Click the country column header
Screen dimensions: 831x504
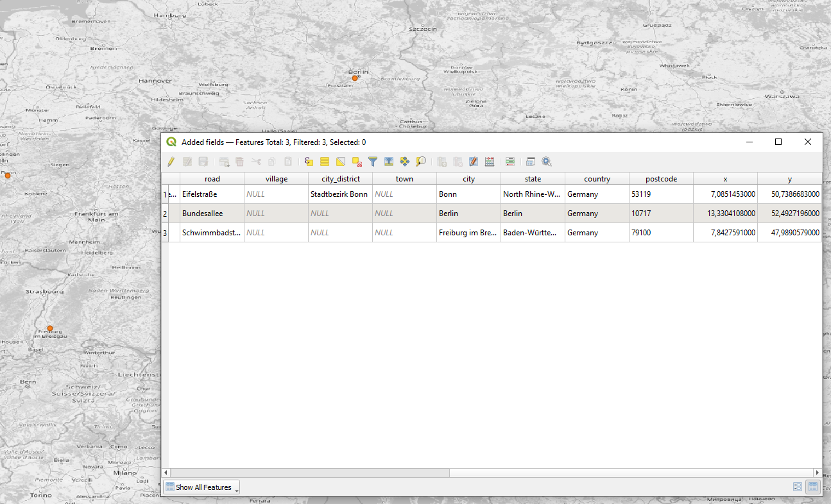point(597,179)
